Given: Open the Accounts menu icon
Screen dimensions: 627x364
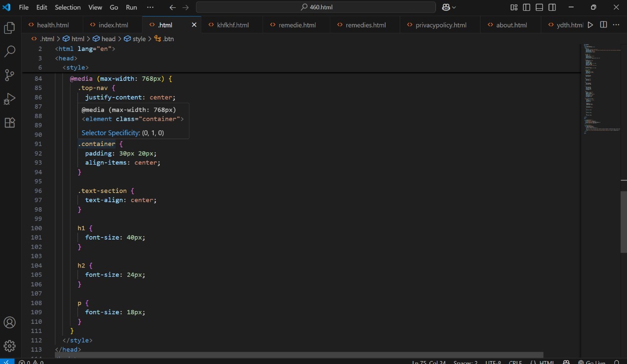Looking at the screenshot, I should tap(9, 322).
